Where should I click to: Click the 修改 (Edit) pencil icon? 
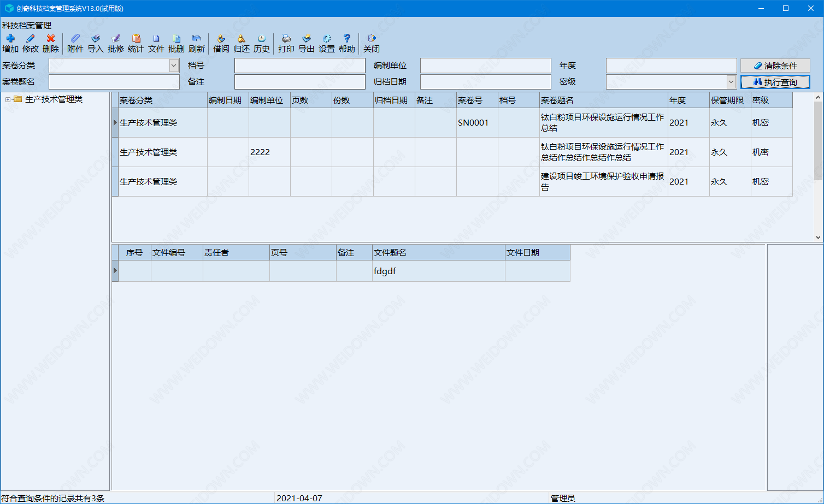tap(31, 43)
